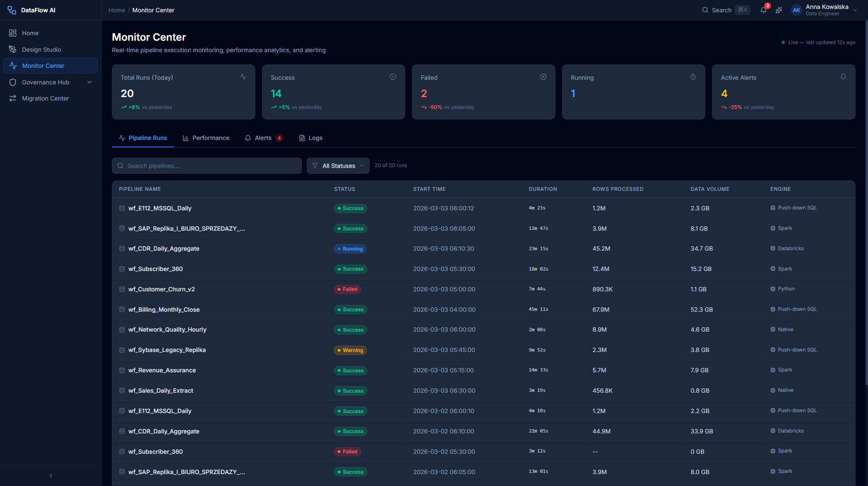
Task: Open the wf_CDR_Daily_Aggregate running row
Action: click(x=483, y=249)
